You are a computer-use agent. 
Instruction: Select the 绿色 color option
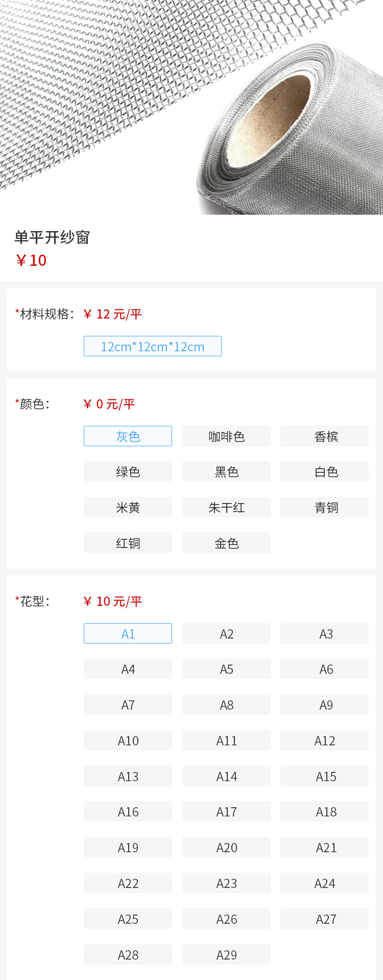(128, 471)
